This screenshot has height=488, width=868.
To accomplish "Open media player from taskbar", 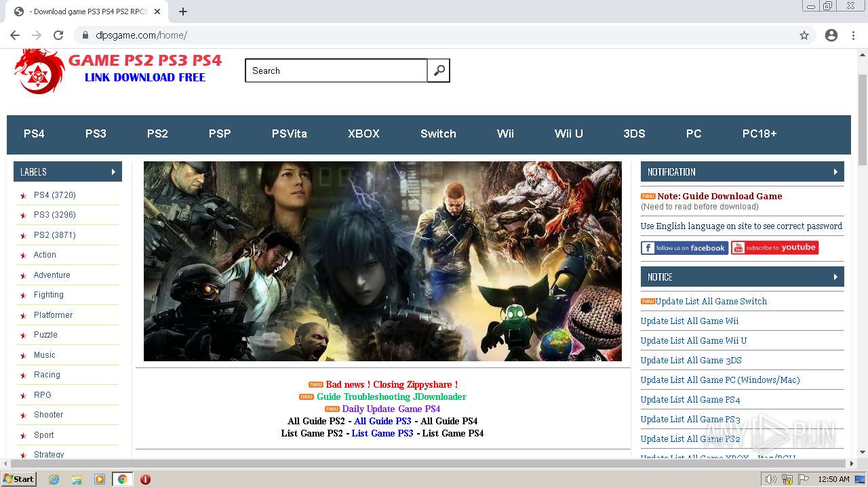I will [100, 479].
